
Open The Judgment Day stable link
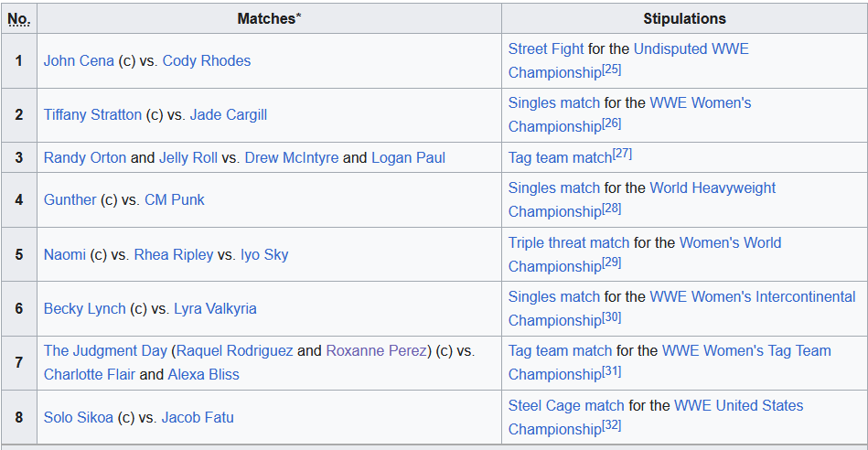[105, 351]
